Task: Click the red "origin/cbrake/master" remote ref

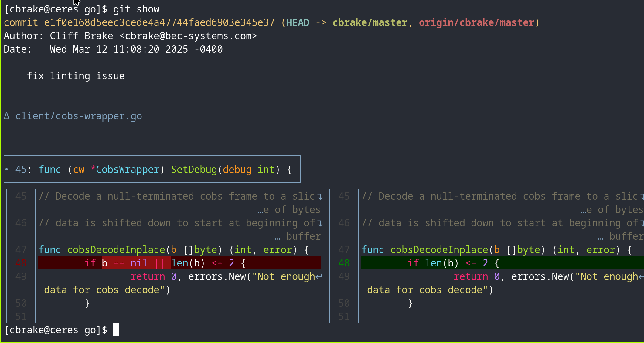Action: tap(477, 22)
